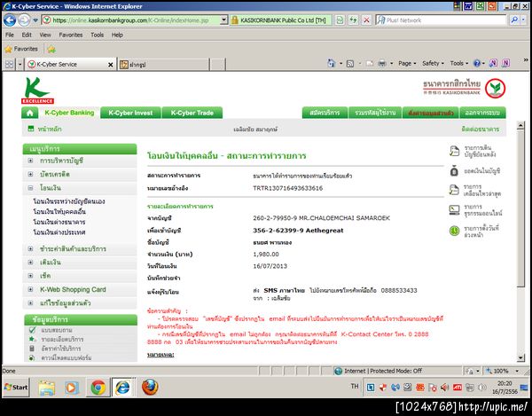Expand the เช็ค menu section

click(30, 276)
